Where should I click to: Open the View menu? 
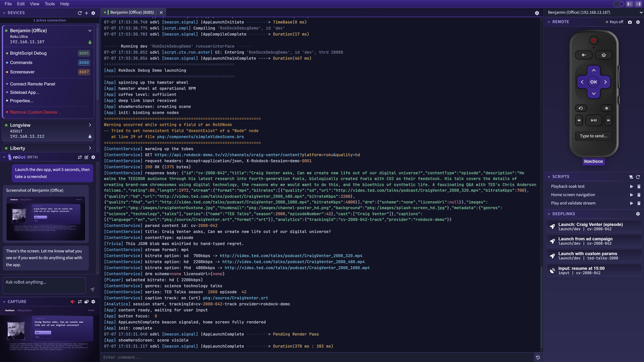tap(35, 4)
